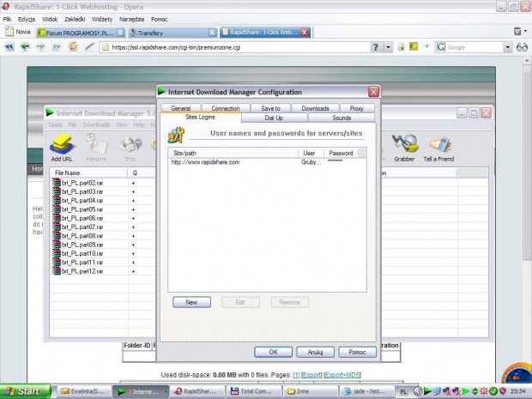
Task: Open the Inne folder taskbar item
Action: click(311, 391)
